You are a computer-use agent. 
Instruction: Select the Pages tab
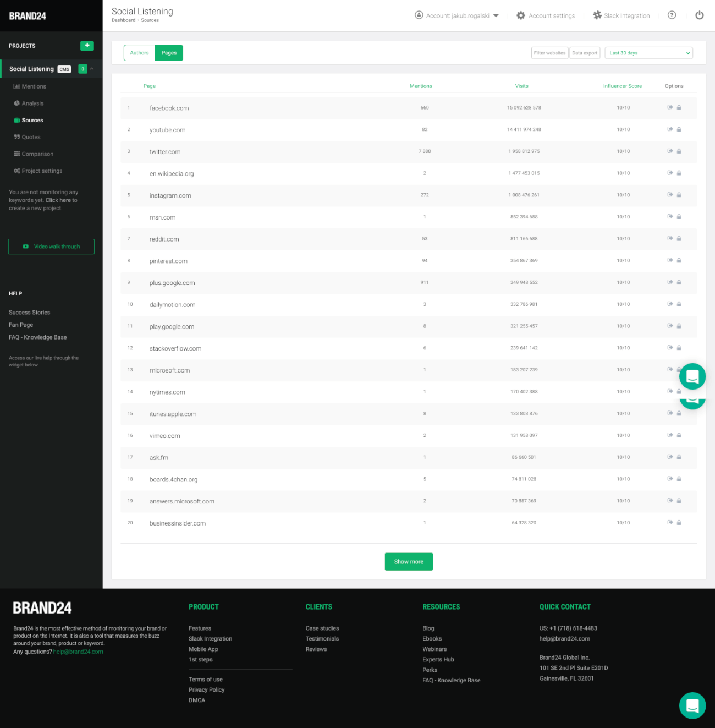(x=169, y=53)
